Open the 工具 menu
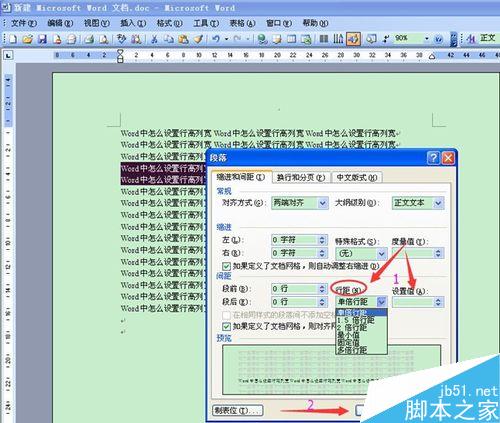 (x=206, y=23)
